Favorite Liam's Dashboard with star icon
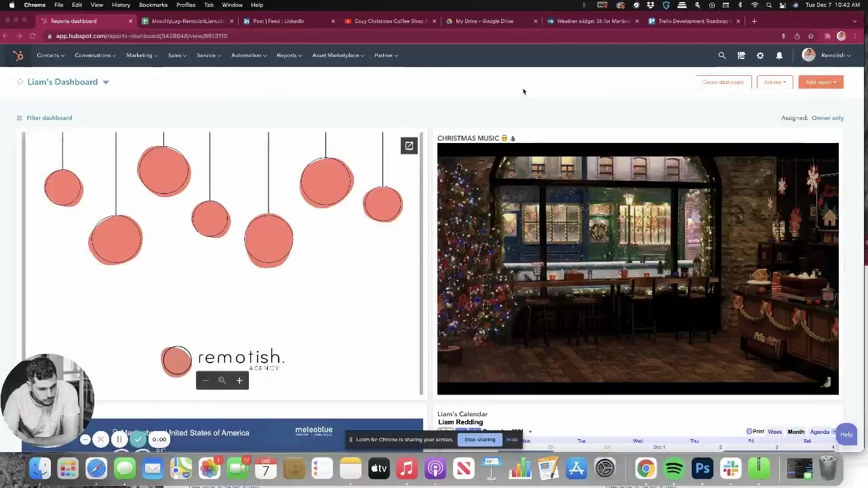The height and width of the screenshot is (488, 868). tap(20, 82)
